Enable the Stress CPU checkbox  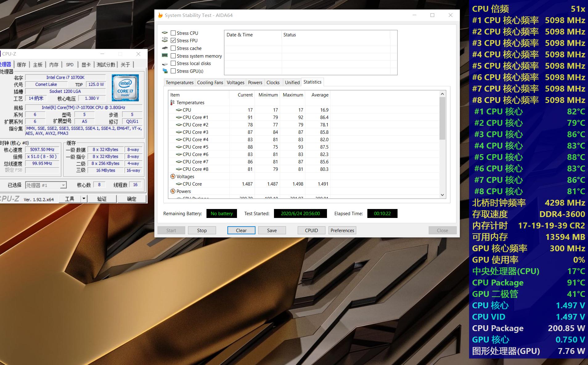173,33
